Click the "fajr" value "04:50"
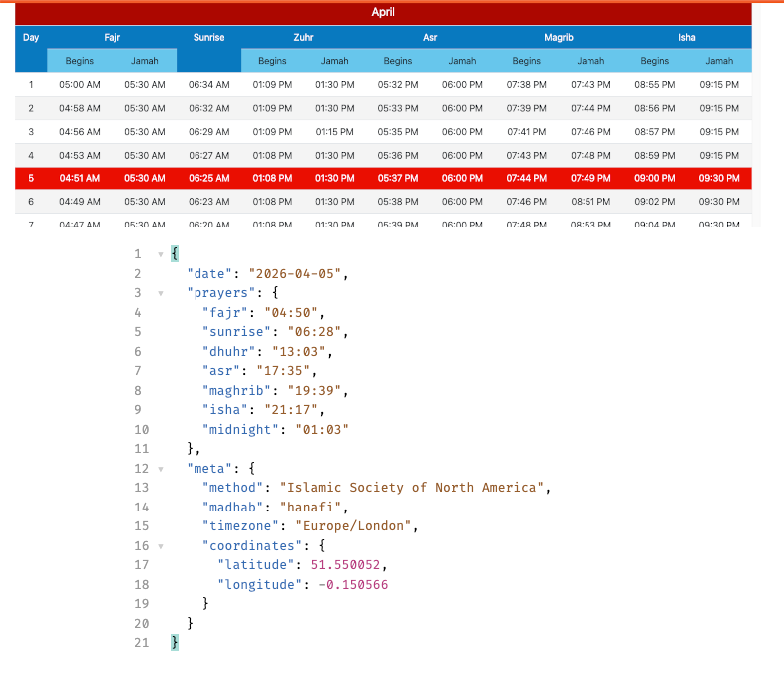The height and width of the screenshot is (681, 784). click(291, 313)
